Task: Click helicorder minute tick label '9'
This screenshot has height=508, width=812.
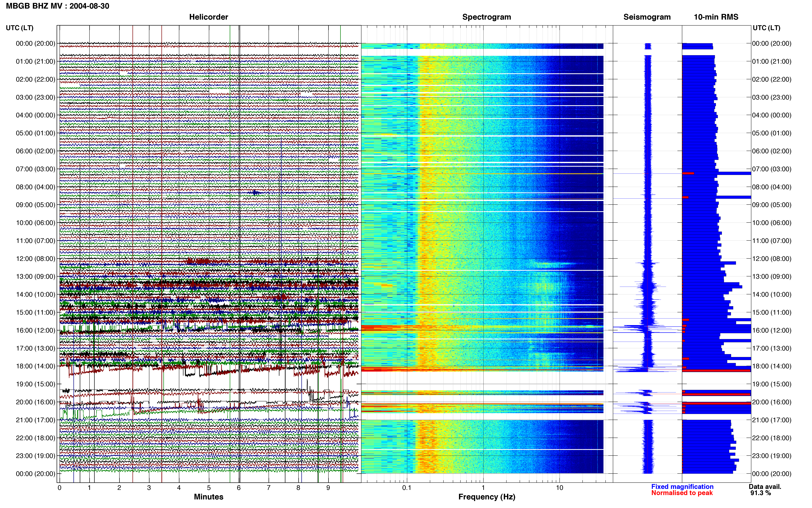Action: [x=328, y=488]
